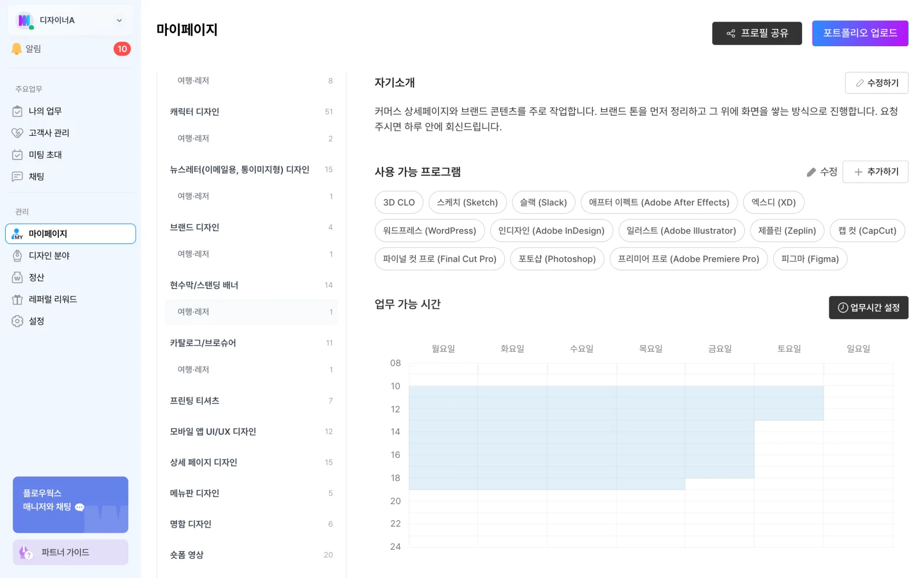Select the 현수막/스탠딩 배너 category row
Screen dimensions: 924x578
click(251, 285)
